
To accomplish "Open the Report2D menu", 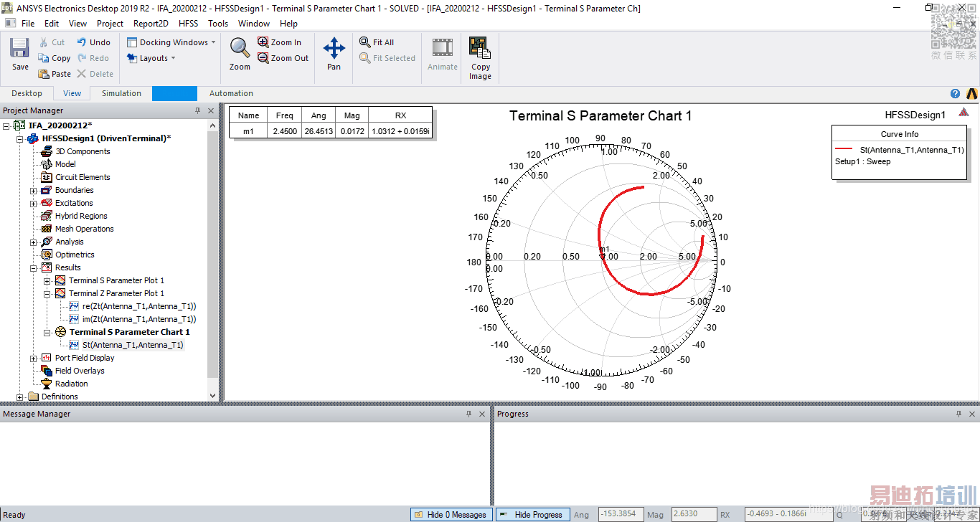I will pyautogui.click(x=151, y=24).
